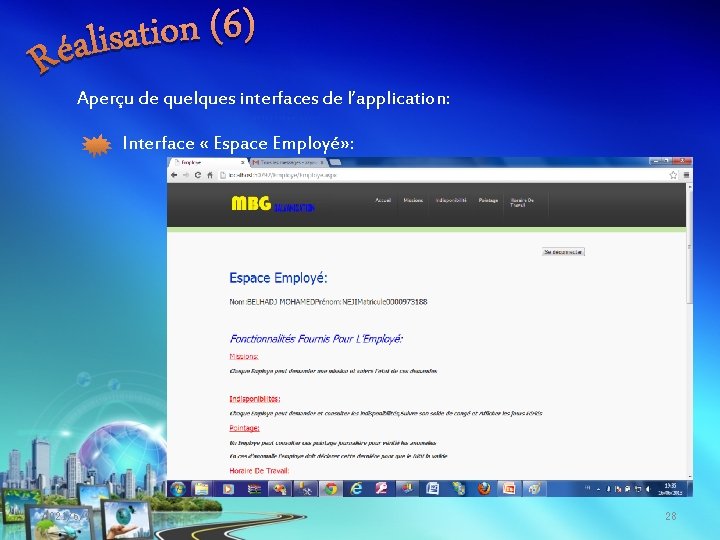The width and height of the screenshot is (720, 540).
Task: Open a new browser tab
Action: tap(336, 163)
